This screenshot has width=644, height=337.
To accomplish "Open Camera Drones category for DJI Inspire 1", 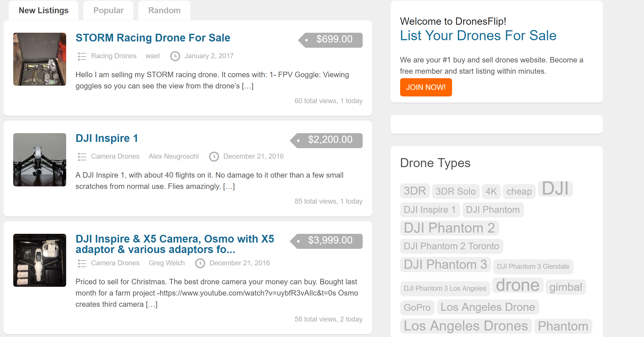I will click(115, 156).
